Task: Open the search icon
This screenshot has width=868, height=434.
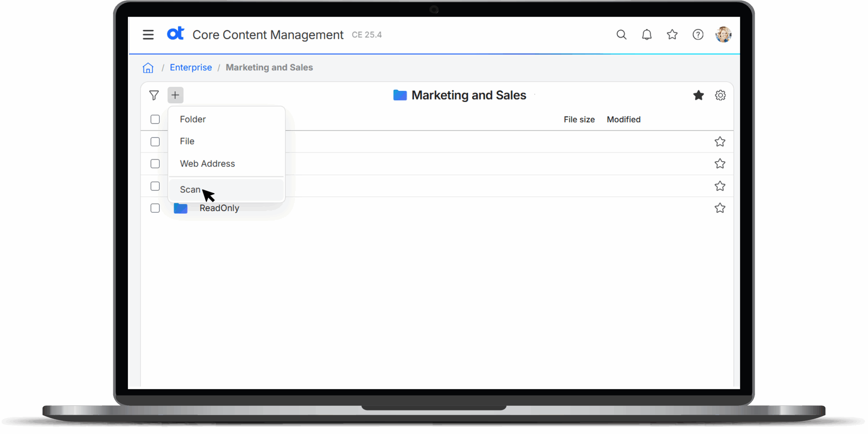Action: pos(622,35)
